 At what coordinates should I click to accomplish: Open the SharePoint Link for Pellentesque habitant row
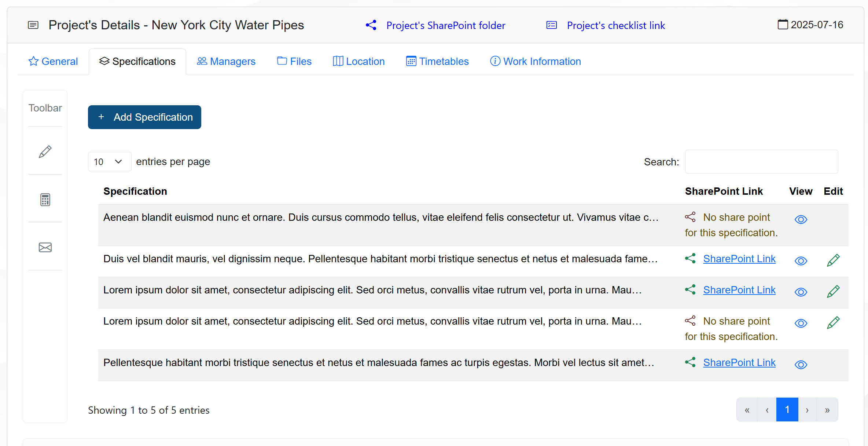(x=739, y=362)
